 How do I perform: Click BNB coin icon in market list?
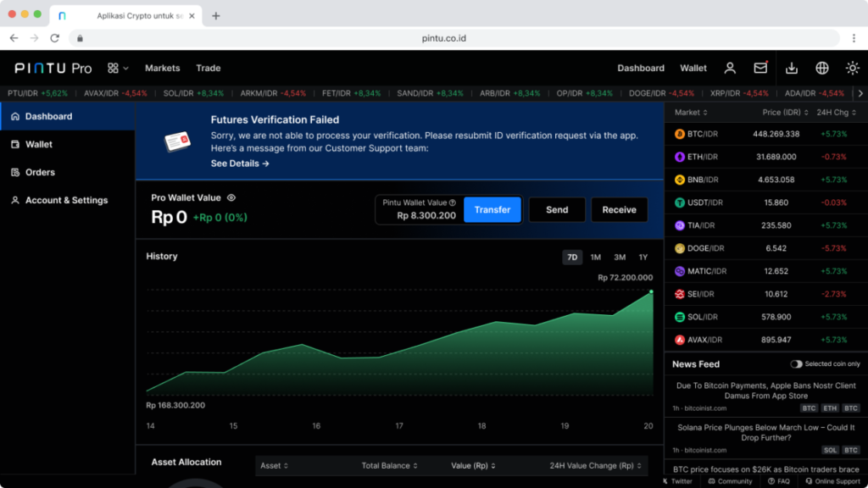(679, 180)
